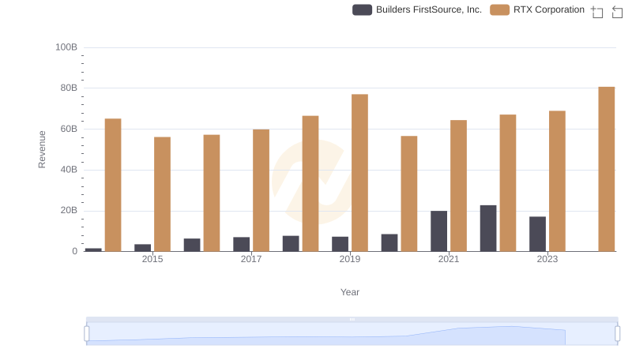Viewport: 632px width, 364px height.
Task: Grab the right data zoom slider handle
Action: (x=618, y=334)
